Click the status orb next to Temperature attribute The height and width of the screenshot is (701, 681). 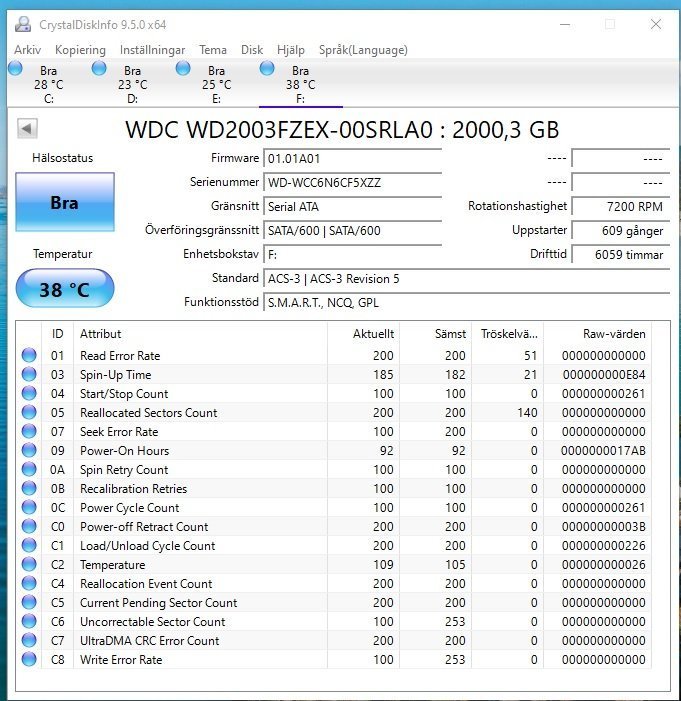point(29,565)
